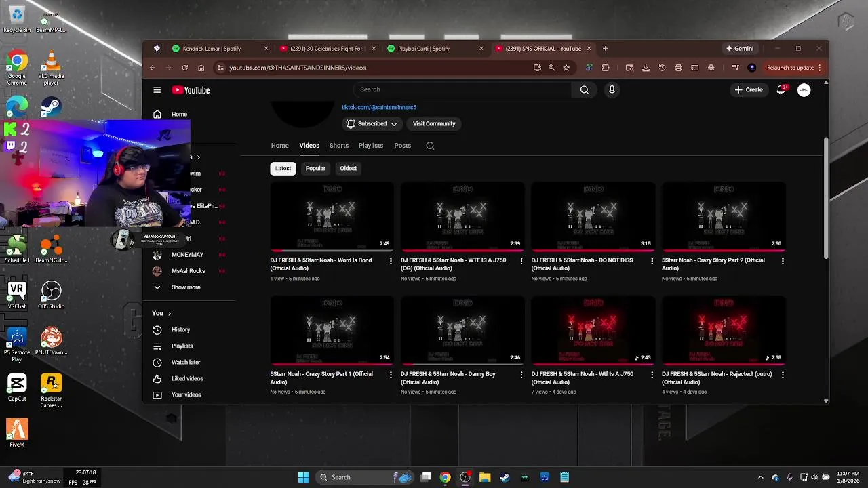Open the Gemini button in Chrome

click(x=739, y=49)
